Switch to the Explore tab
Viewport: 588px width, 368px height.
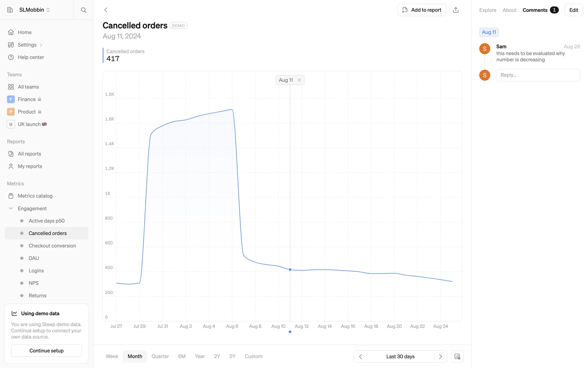click(488, 10)
